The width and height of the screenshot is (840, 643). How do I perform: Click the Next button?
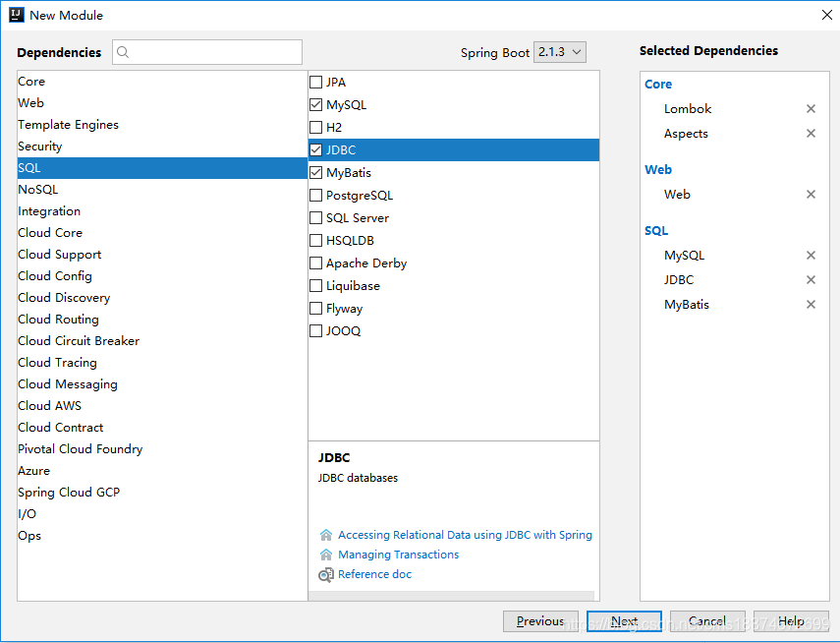[x=624, y=620]
